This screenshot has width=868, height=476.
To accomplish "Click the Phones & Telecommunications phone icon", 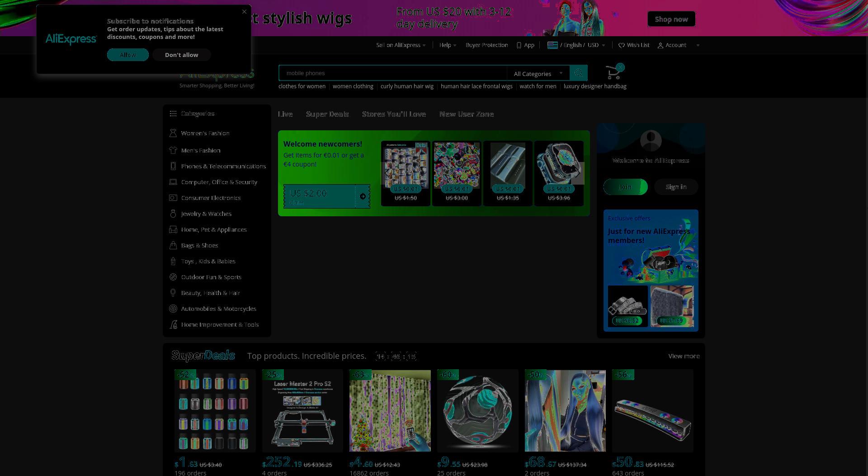I will [x=173, y=166].
